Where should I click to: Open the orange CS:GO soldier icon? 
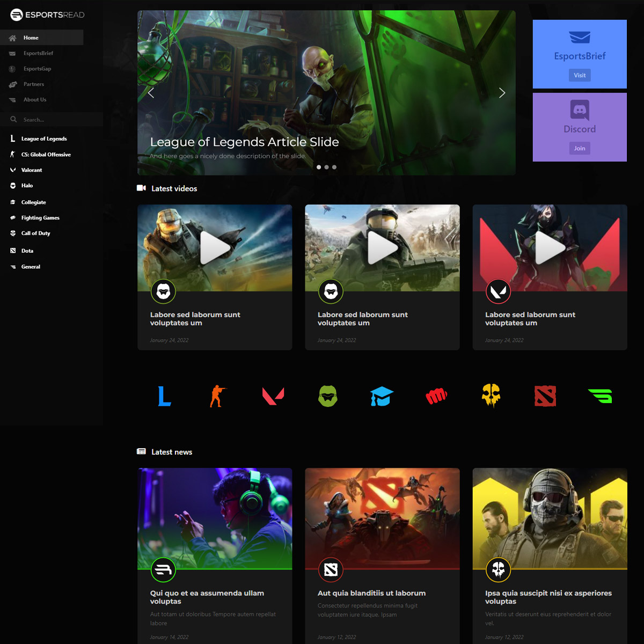218,396
